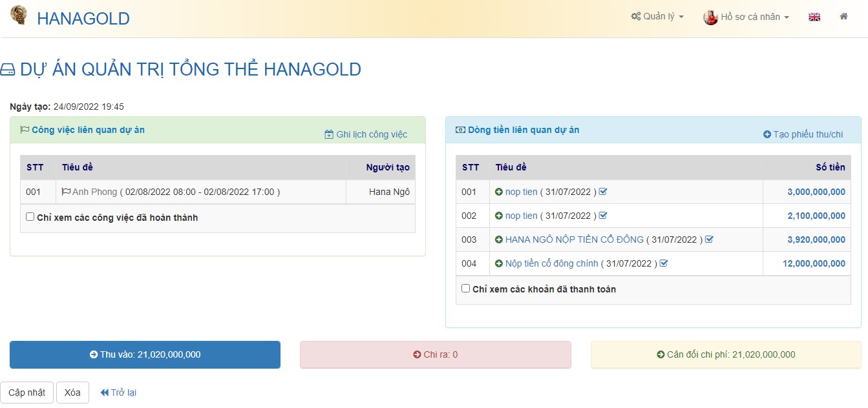Viewport: 868px width, 408px height.
Task: Tick Chỉ xem các khoản đã thanh toán
Action: tap(465, 289)
